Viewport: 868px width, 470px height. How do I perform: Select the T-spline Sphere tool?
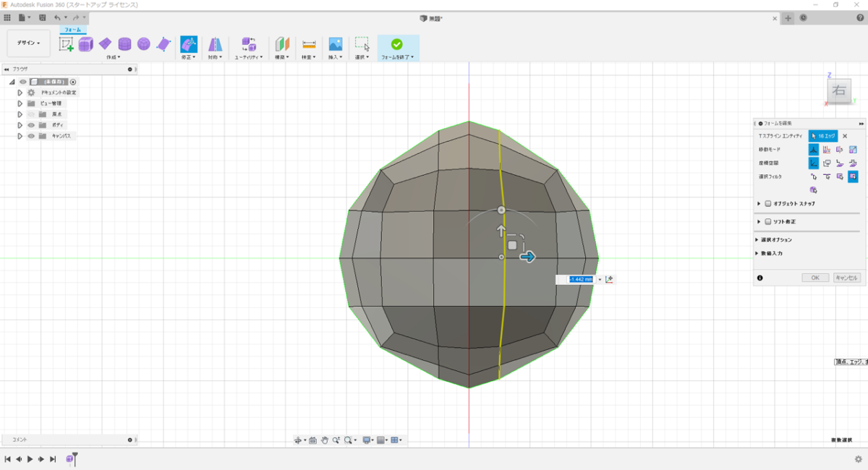coord(144,44)
